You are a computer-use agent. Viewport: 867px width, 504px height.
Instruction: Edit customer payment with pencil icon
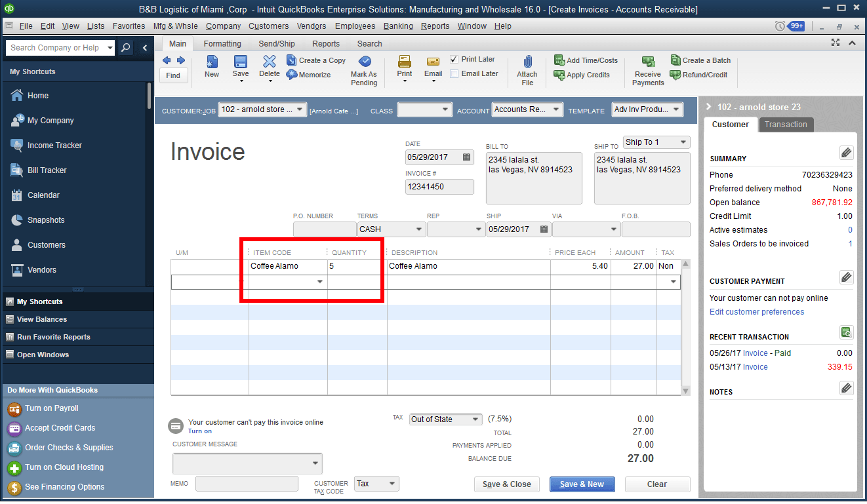[x=846, y=277]
